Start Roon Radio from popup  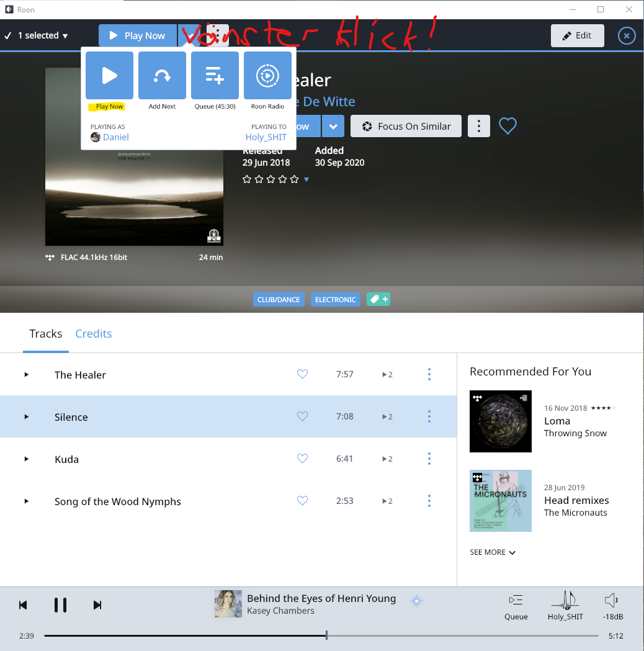(267, 76)
